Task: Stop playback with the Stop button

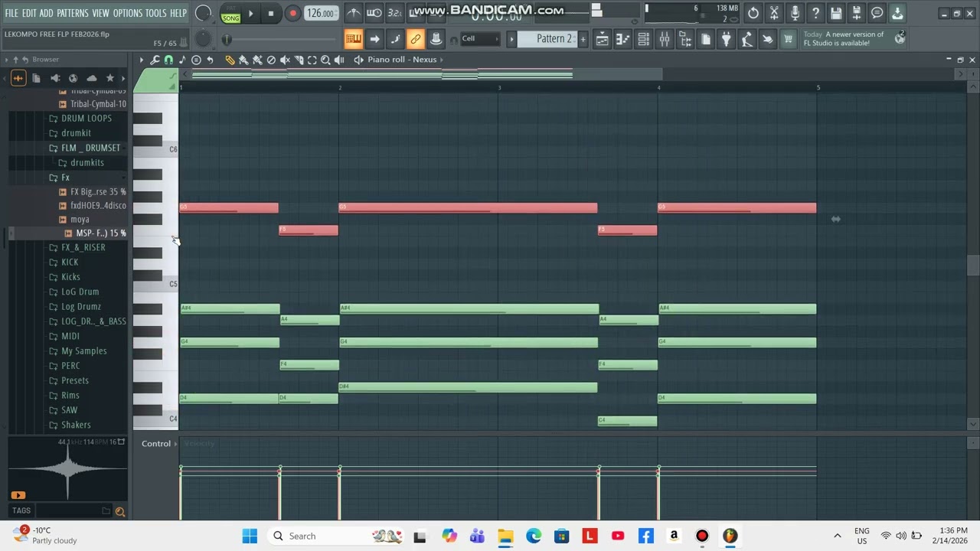Action: coord(270,13)
